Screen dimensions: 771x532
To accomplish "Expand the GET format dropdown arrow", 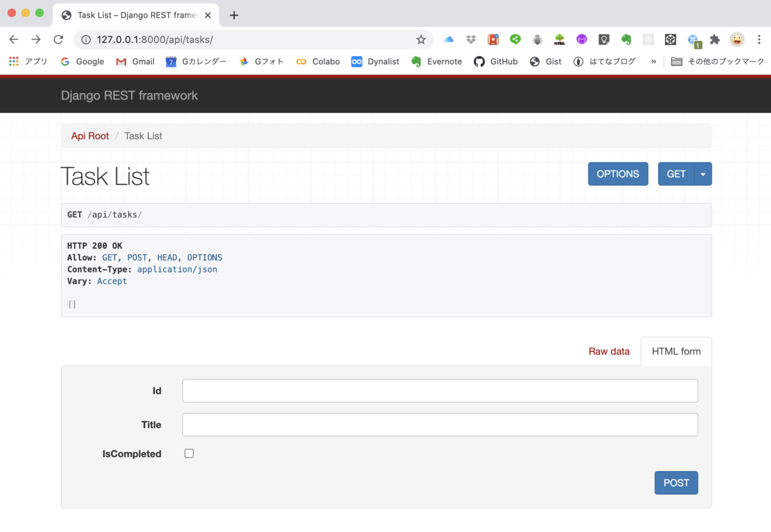I will point(703,174).
